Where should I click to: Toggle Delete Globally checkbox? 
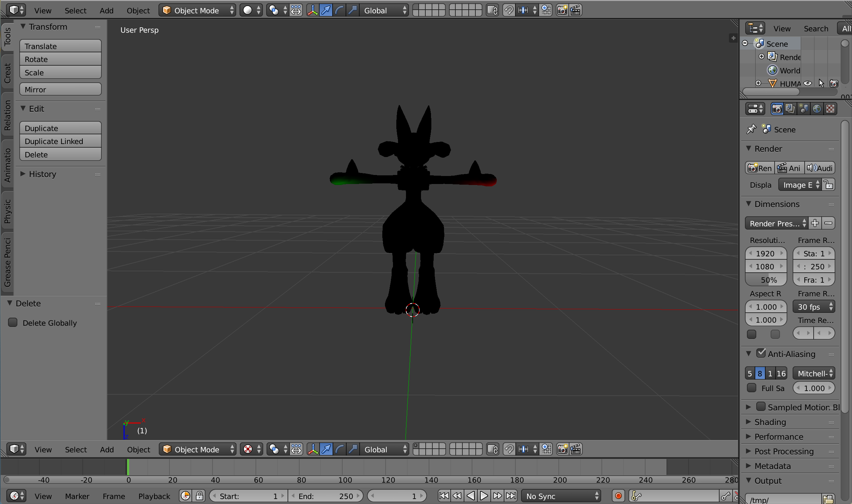pos(13,322)
